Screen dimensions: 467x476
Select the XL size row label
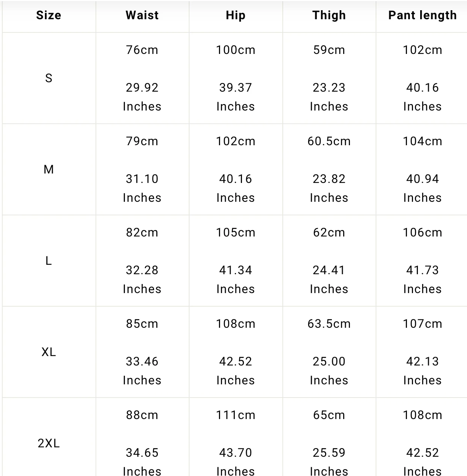[x=49, y=352]
